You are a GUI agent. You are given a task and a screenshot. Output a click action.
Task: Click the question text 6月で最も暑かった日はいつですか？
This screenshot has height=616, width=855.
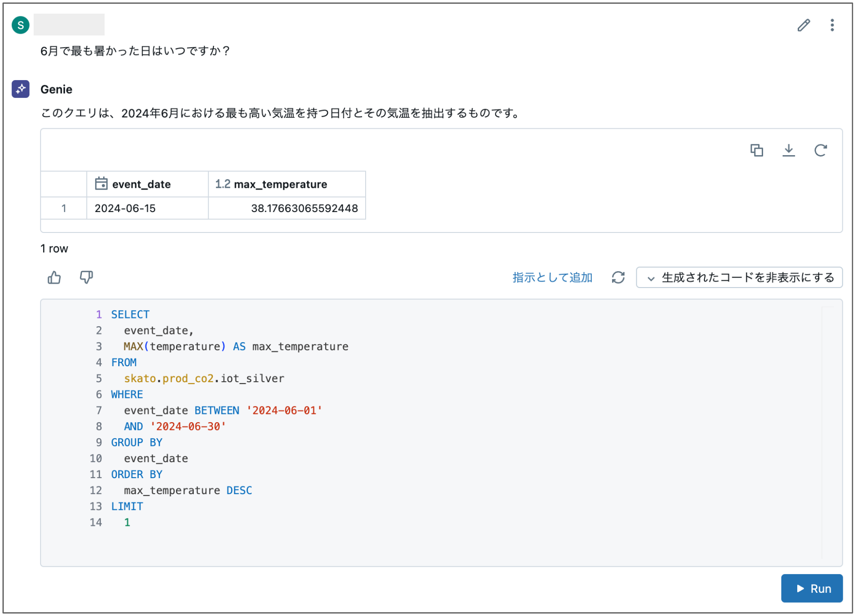[x=136, y=51]
